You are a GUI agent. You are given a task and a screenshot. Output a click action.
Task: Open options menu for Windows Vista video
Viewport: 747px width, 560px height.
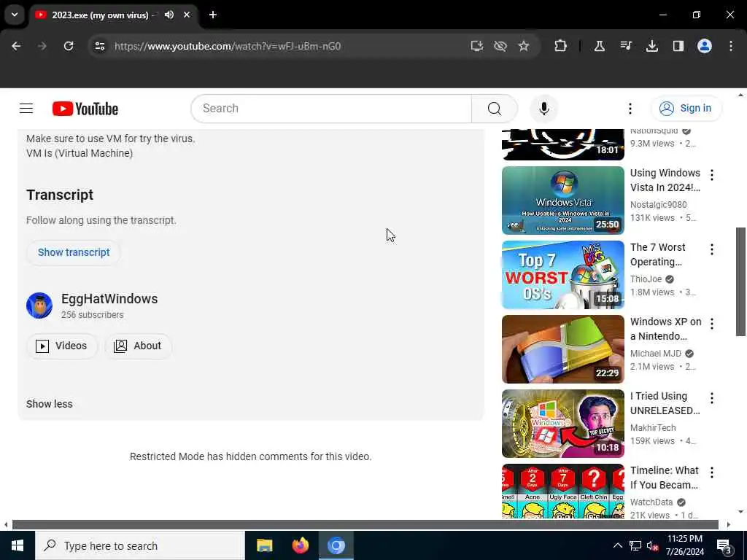[712, 175]
